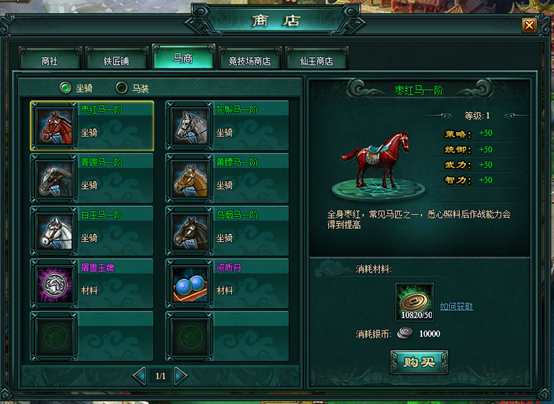554x404 pixels.
Task: Click the gold coin material cost icon
Action: point(414,302)
